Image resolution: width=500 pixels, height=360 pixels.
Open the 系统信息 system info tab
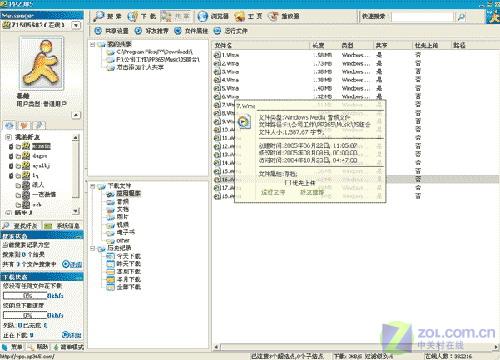click(x=63, y=226)
